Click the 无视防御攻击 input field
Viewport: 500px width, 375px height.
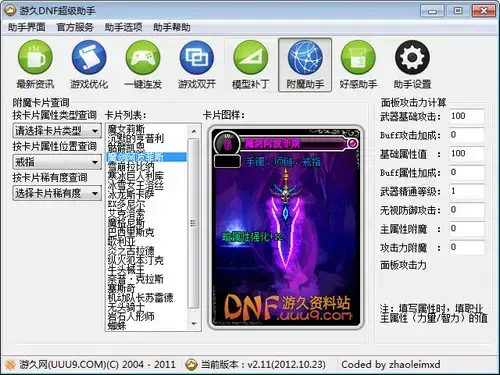pyautogui.click(x=466, y=210)
